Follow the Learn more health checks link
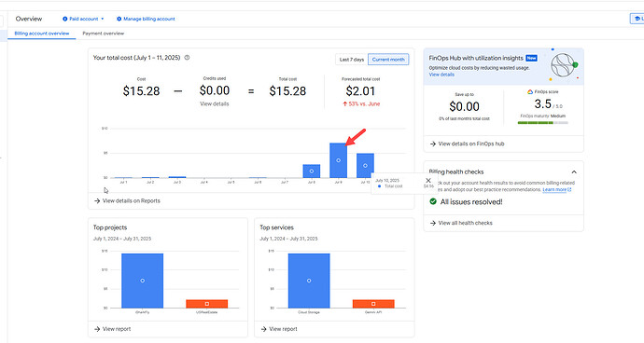Image resolution: width=644 pixels, height=343 pixels. (557, 189)
